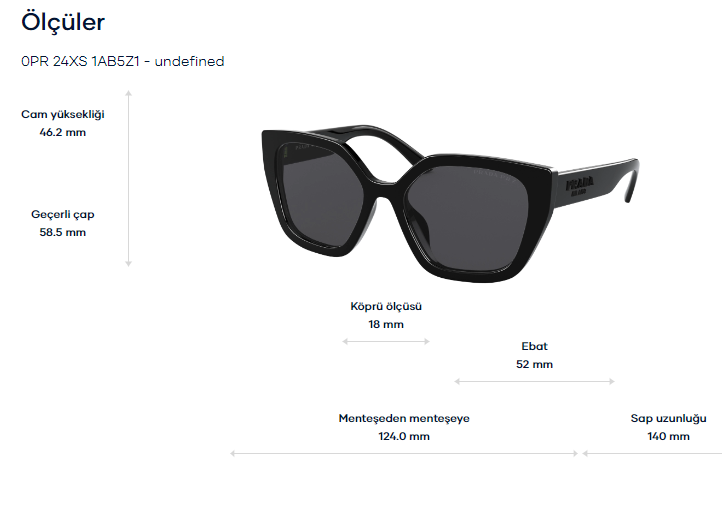Click the Cam yüksekliği label
Image resolution: width=722 pixels, height=509 pixels.
[x=63, y=114]
